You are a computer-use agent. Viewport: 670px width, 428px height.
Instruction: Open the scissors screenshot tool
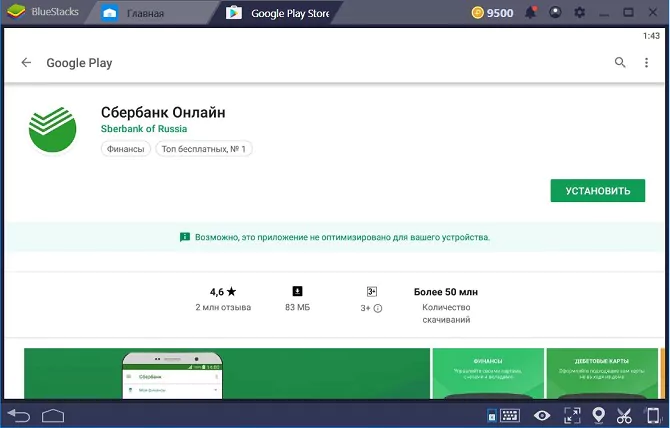pyautogui.click(x=624, y=415)
